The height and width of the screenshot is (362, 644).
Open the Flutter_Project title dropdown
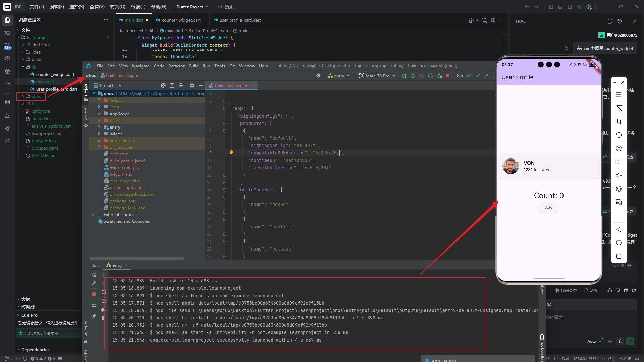(193, 7)
